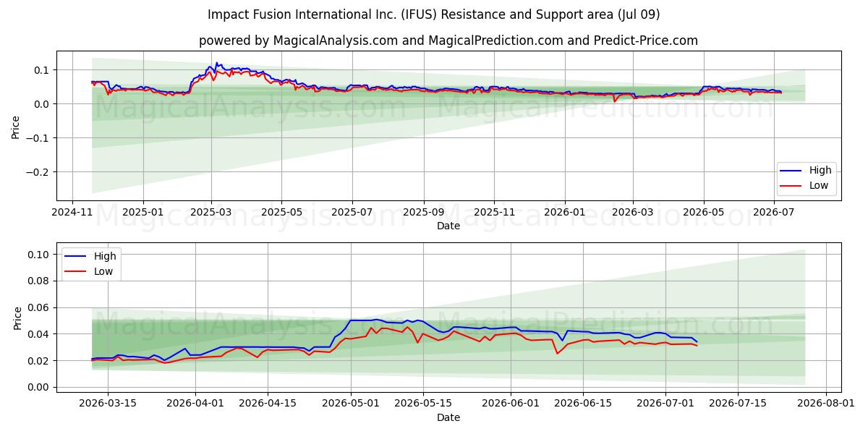Click the 2026-05-01 tick on lower chart
868x434 pixels.
(x=351, y=404)
